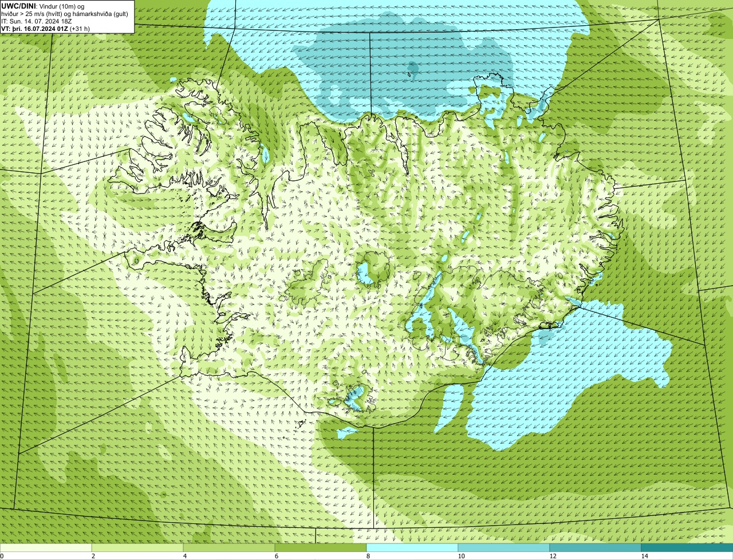
Task: Click the legend value "12"
Action: pyautogui.click(x=553, y=556)
